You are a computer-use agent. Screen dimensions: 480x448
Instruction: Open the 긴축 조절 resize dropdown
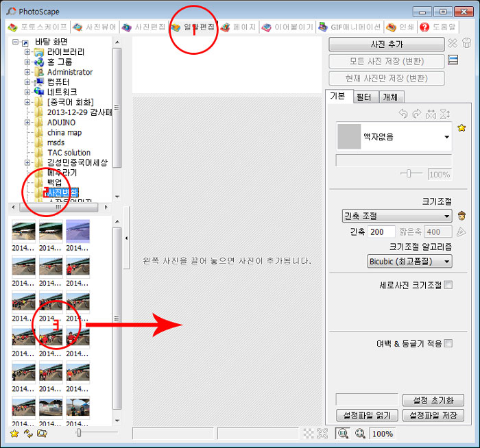pos(397,216)
